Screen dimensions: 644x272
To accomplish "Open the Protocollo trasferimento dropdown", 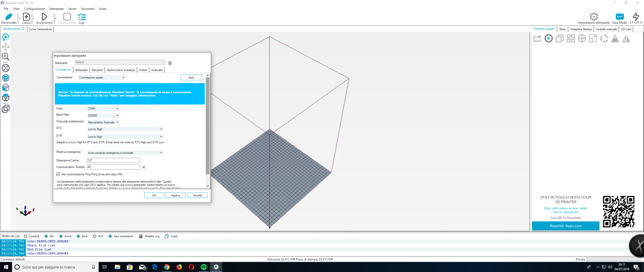I will [103, 122].
